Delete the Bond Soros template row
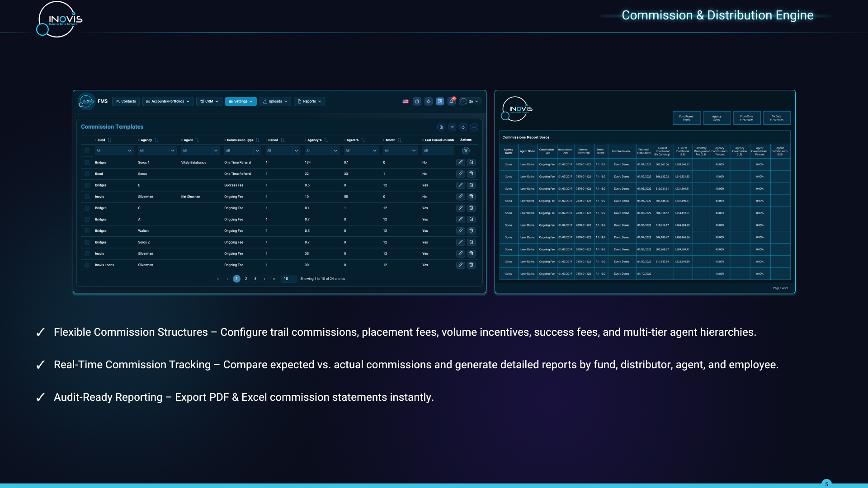This screenshot has width=868, height=488. pos(471,174)
